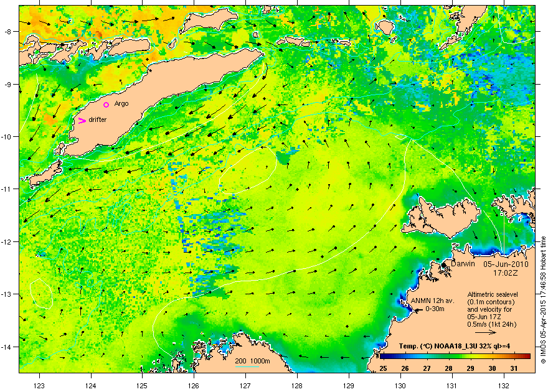Click the longitude axis label '129'
Viewport: 548px width, 392px height.
349,385
